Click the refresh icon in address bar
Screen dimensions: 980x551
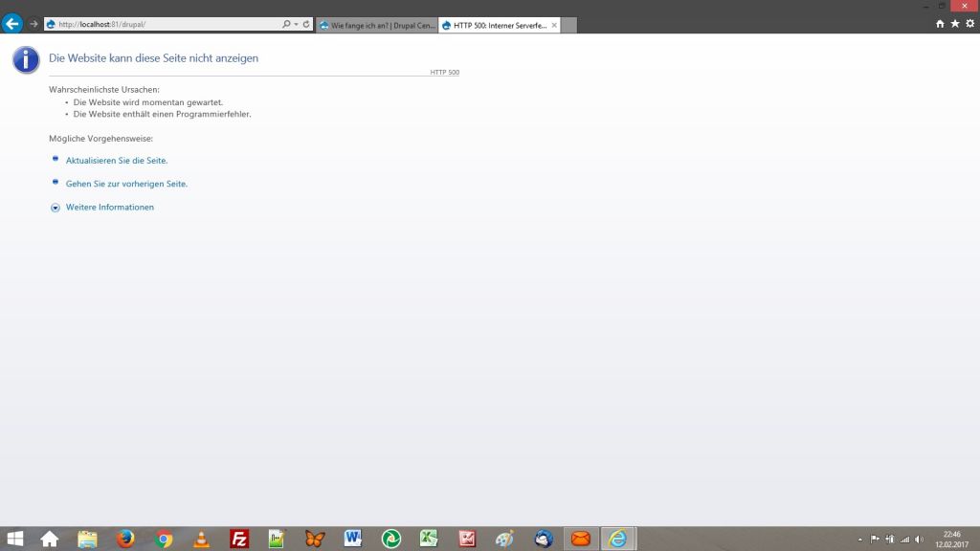pyautogui.click(x=306, y=24)
